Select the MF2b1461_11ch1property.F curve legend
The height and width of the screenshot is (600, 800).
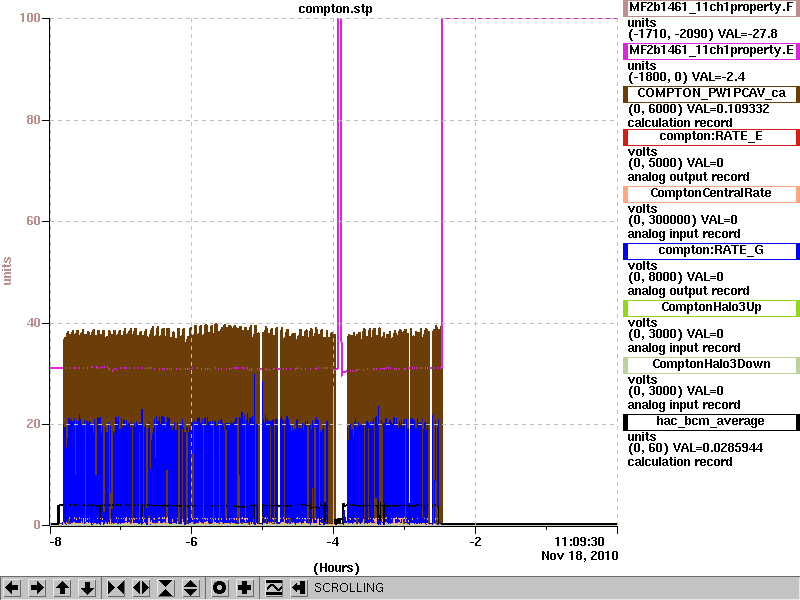coord(711,8)
